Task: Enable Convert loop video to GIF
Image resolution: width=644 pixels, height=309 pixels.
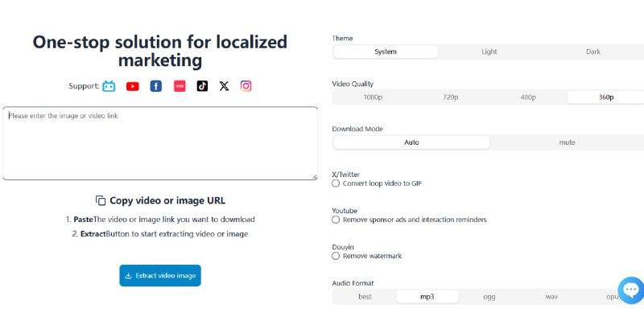Action: 336,183
